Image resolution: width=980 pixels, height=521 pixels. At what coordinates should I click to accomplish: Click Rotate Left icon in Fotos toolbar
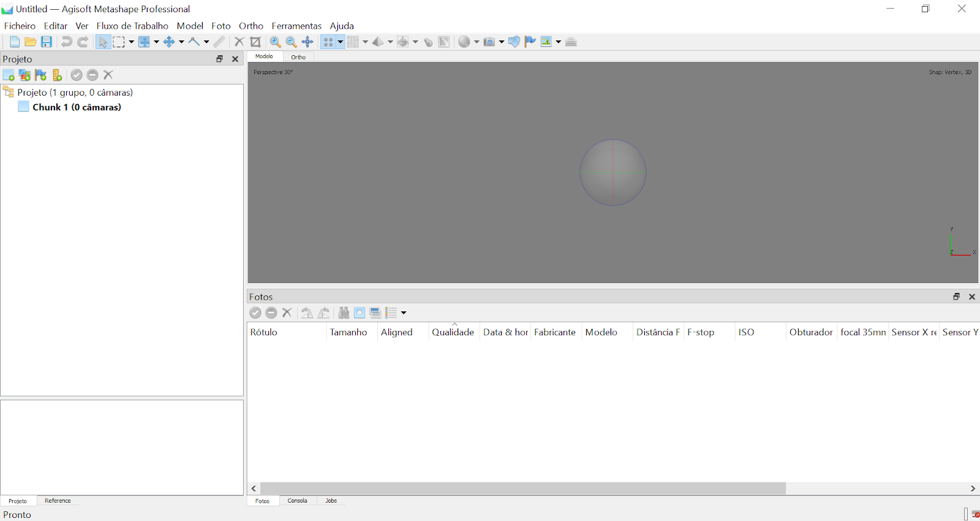click(x=307, y=313)
